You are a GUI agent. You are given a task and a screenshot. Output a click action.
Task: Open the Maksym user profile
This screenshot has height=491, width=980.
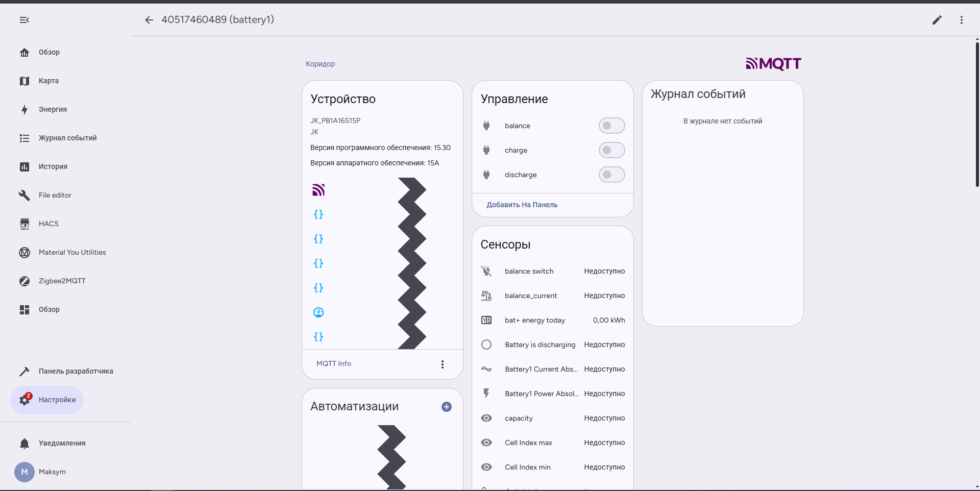(52, 472)
